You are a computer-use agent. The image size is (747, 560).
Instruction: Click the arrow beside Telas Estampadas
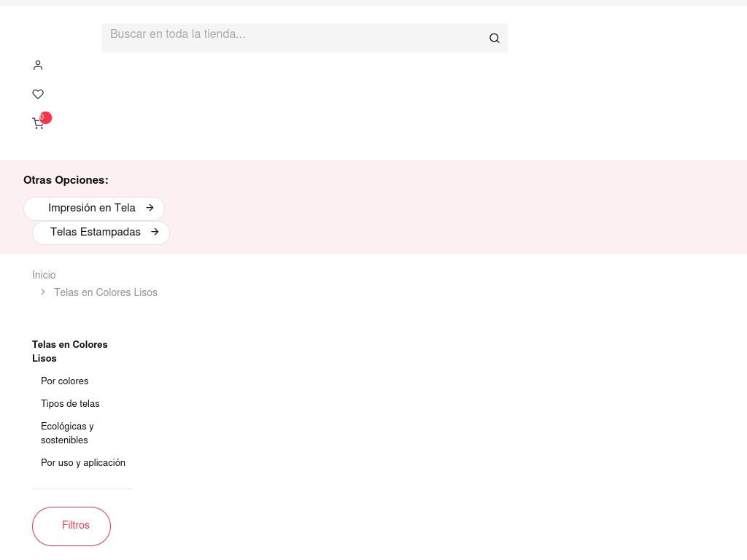pos(155,232)
